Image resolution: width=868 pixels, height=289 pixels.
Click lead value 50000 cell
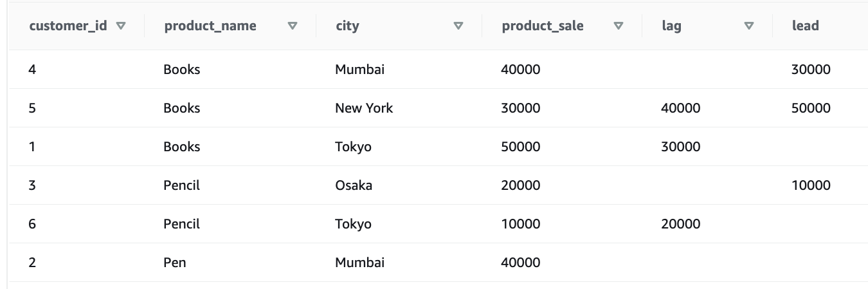click(x=811, y=108)
